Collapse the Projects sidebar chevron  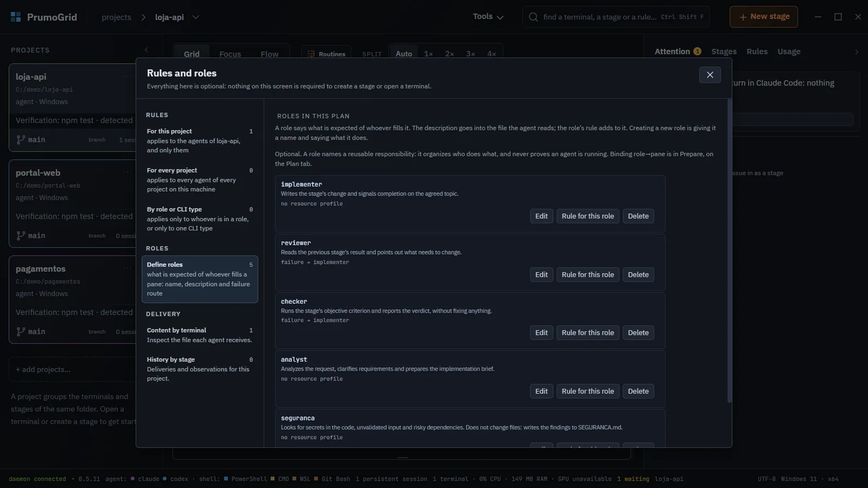146,50
